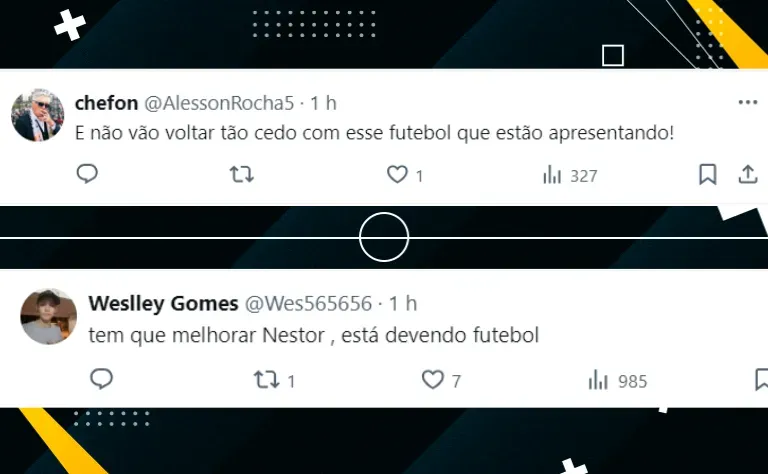The image size is (768, 474).
Task: Open chefon's tweet timestamp 1 h
Action: point(323,103)
